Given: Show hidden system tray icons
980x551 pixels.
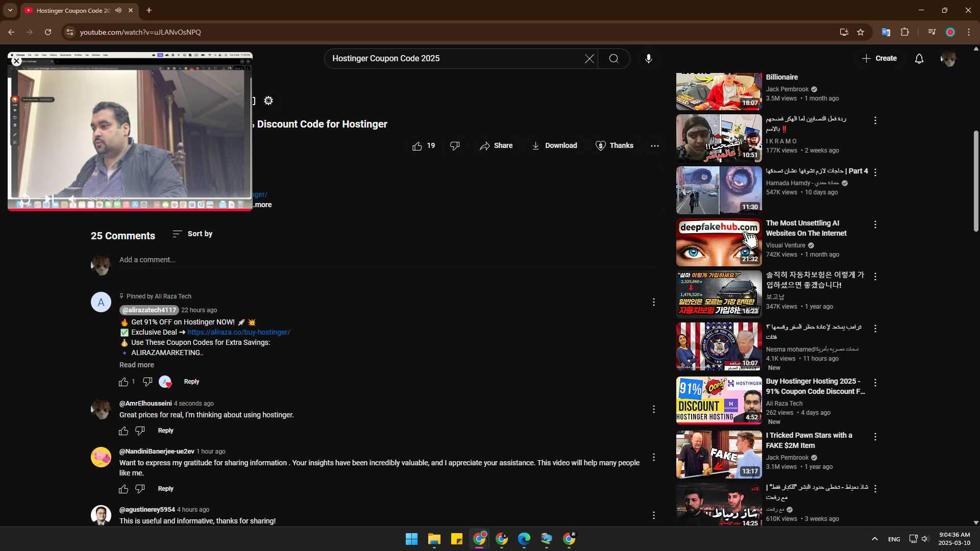Looking at the screenshot, I should (874, 539).
